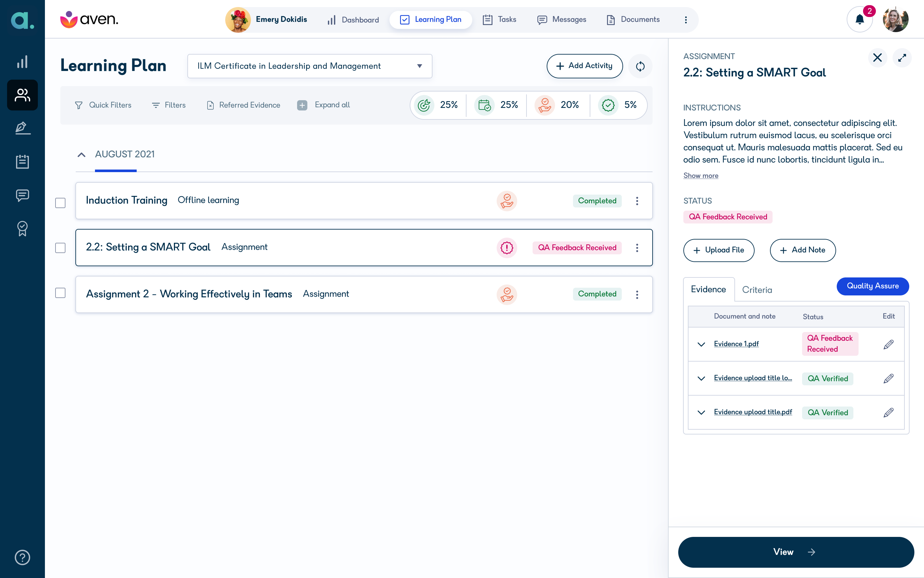
Task: Open the header more options kebab menu
Action: pos(686,20)
